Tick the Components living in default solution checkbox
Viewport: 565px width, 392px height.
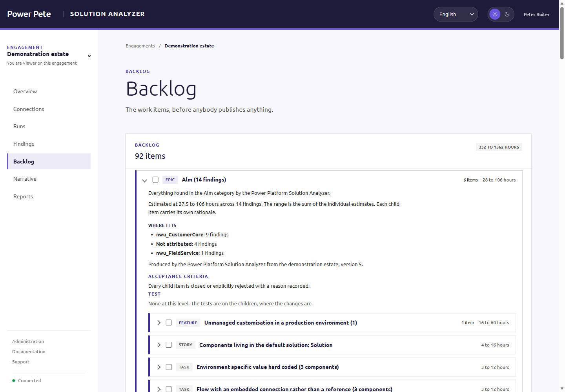169,345
